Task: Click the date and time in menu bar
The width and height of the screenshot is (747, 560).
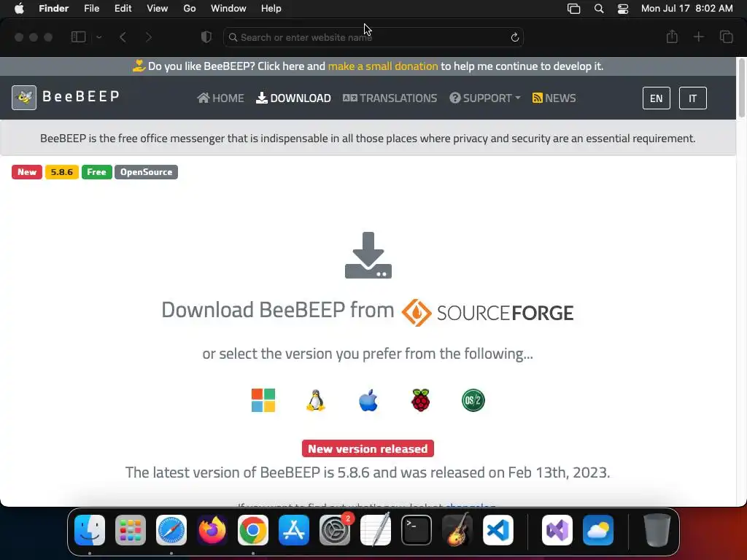Action: (x=687, y=9)
